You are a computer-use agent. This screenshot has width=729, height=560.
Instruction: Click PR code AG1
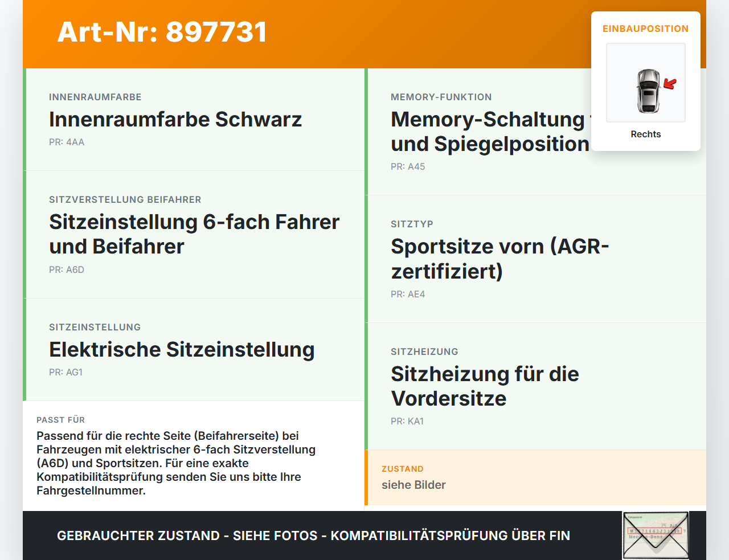point(66,372)
